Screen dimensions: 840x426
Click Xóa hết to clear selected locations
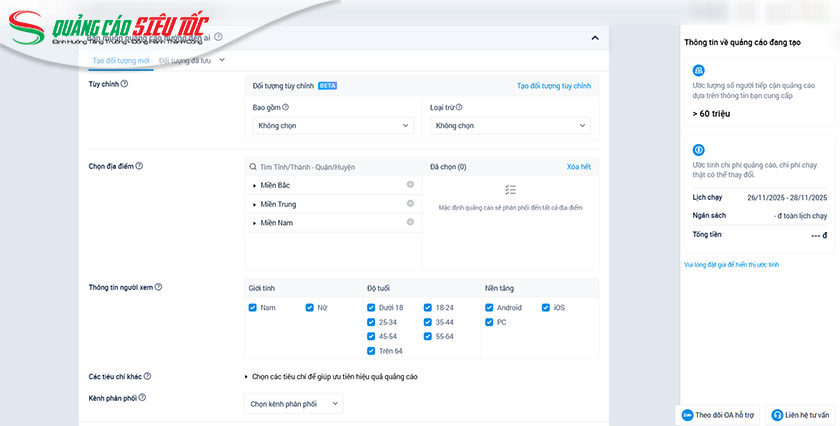click(x=578, y=167)
